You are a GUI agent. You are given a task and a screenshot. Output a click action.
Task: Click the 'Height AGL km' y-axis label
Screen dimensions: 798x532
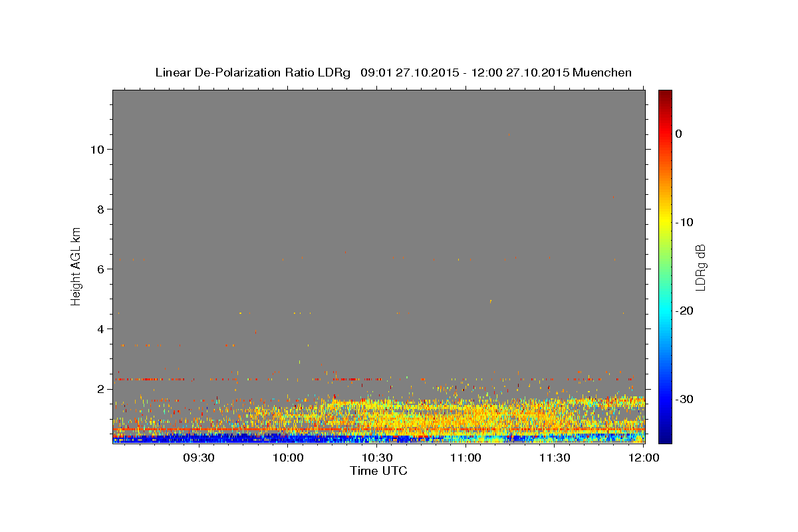coord(76,265)
